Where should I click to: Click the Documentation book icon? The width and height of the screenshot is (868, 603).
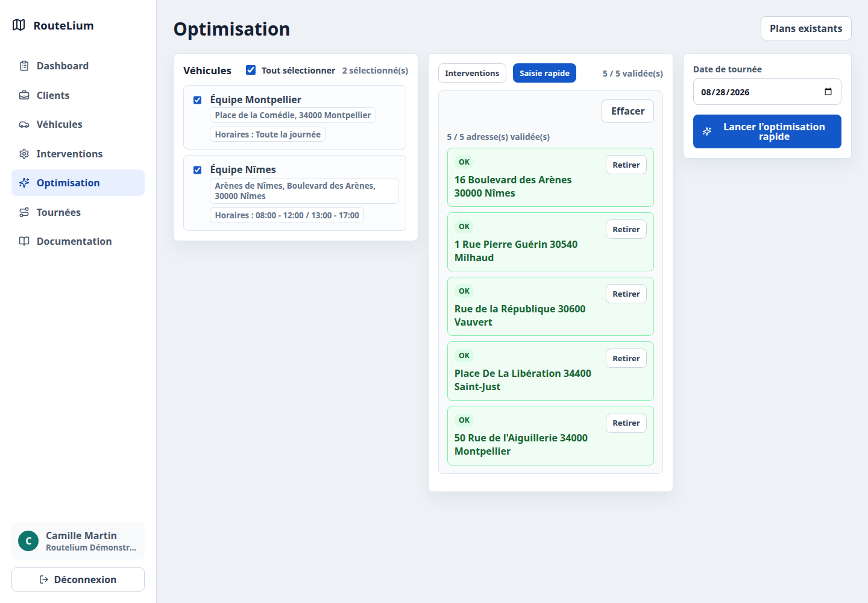(x=24, y=241)
